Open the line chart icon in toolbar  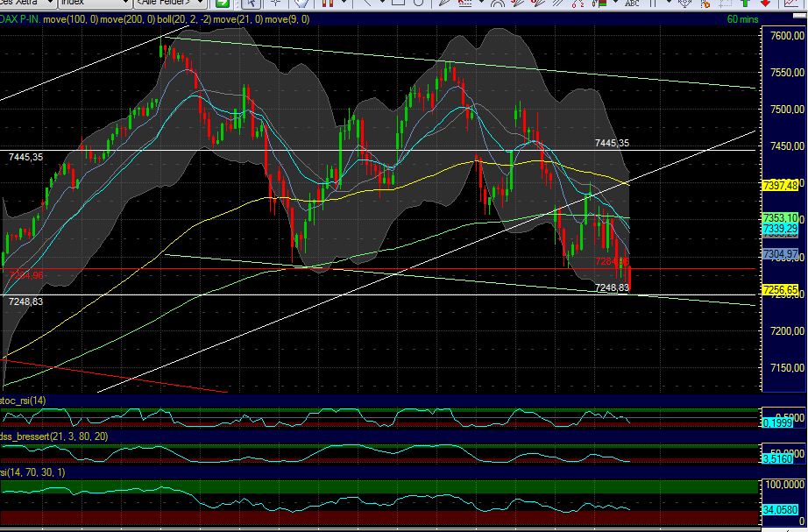pos(792,4)
